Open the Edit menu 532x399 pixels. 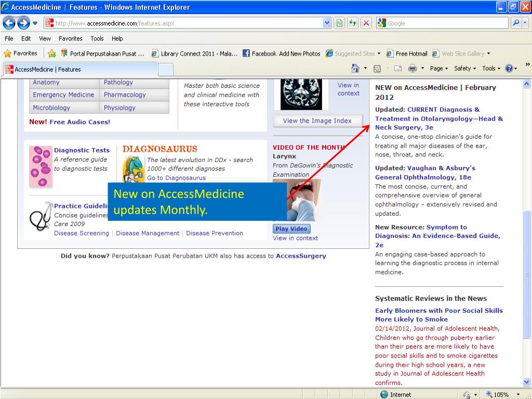click(x=26, y=38)
